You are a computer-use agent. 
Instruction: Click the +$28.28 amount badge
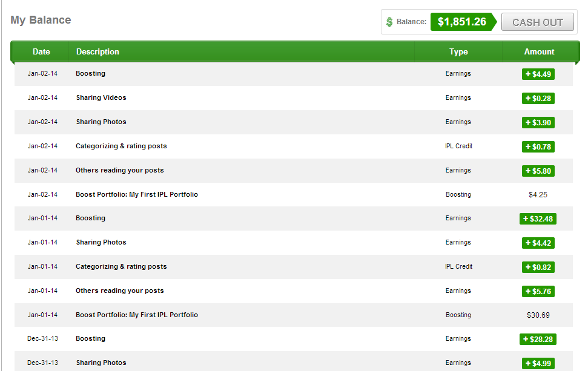(538, 339)
